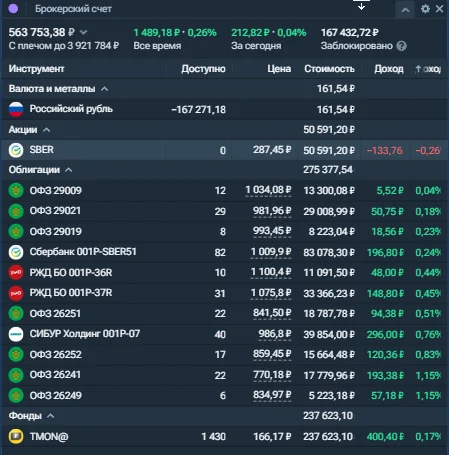This screenshot has height=455, width=449.
Task: Close the Брокерский счет widget
Action: 440,9
